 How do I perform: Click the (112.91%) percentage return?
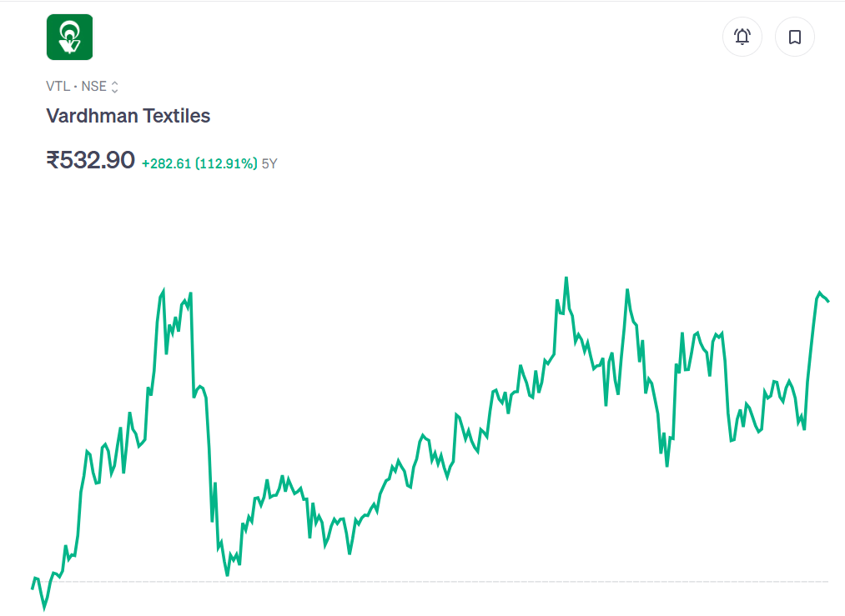pyautogui.click(x=226, y=164)
